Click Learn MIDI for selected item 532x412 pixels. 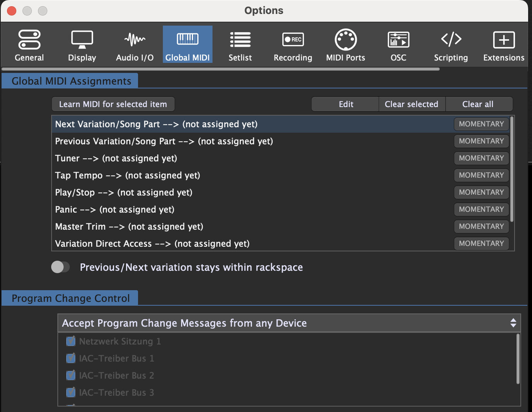click(113, 104)
